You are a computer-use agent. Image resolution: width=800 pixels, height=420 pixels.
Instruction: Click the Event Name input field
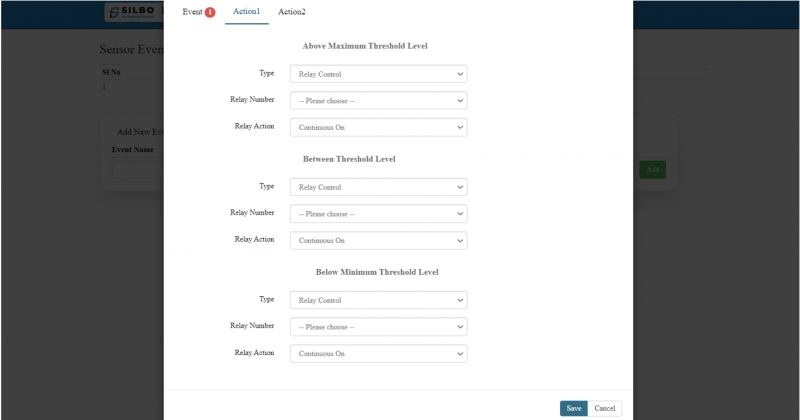(137, 169)
